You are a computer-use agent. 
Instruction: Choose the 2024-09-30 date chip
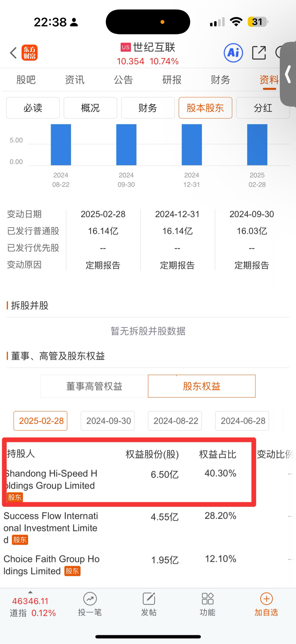[x=108, y=421]
